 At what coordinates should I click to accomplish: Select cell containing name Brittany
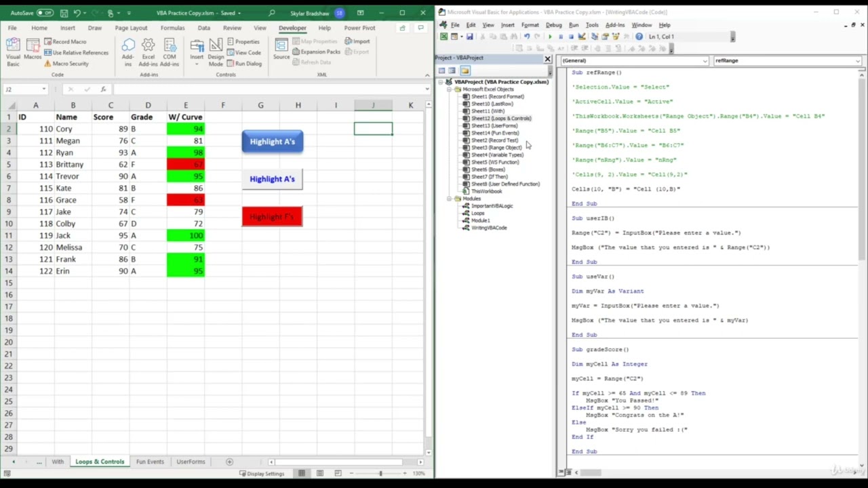73,165
